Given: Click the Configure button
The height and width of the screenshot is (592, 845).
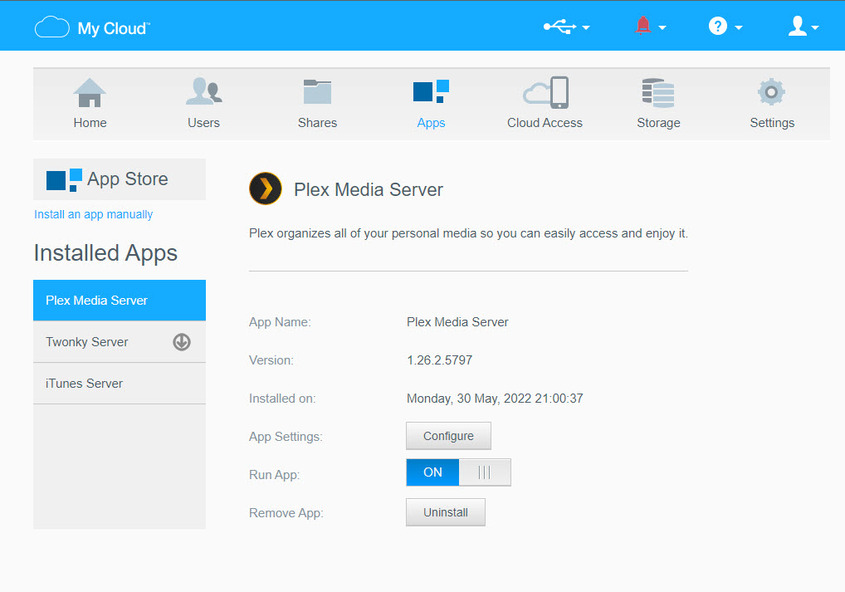Looking at the screenshot, I should click(x=448, y=436).
